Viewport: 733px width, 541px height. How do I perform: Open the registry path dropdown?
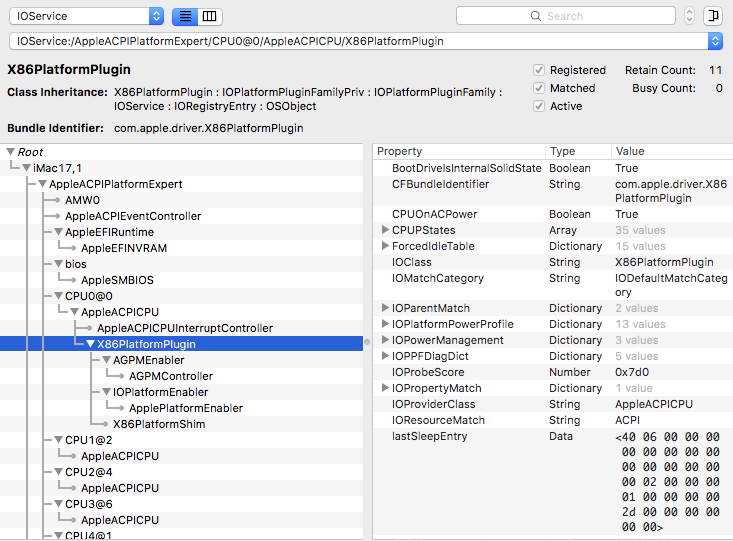[715, 41]
